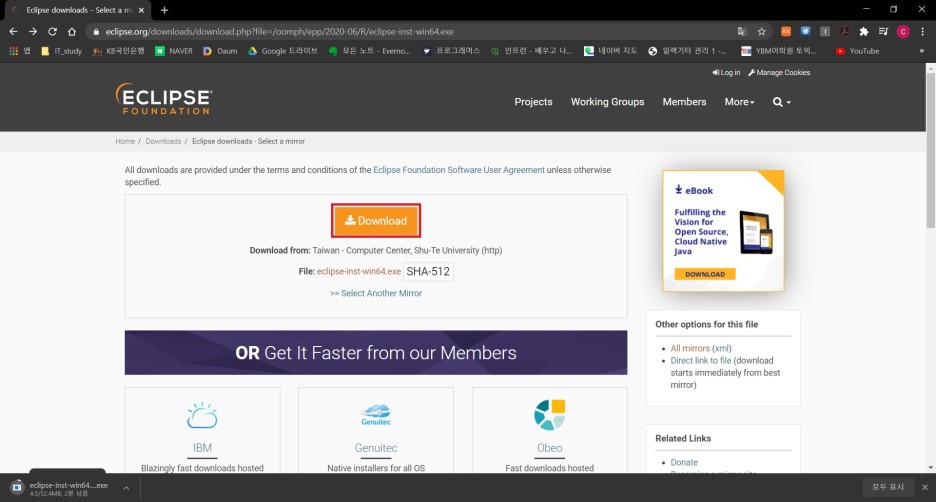Expand the More dropdown menu
This screenshot has width=936, height=502.
point(739,102)
